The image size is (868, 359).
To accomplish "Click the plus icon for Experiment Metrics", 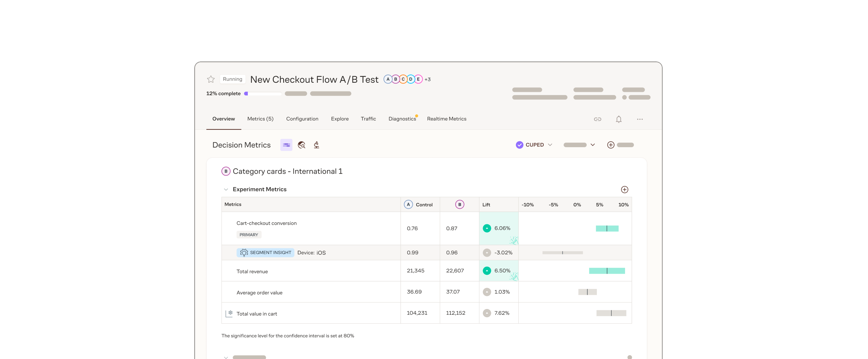I will coord(624,190).
